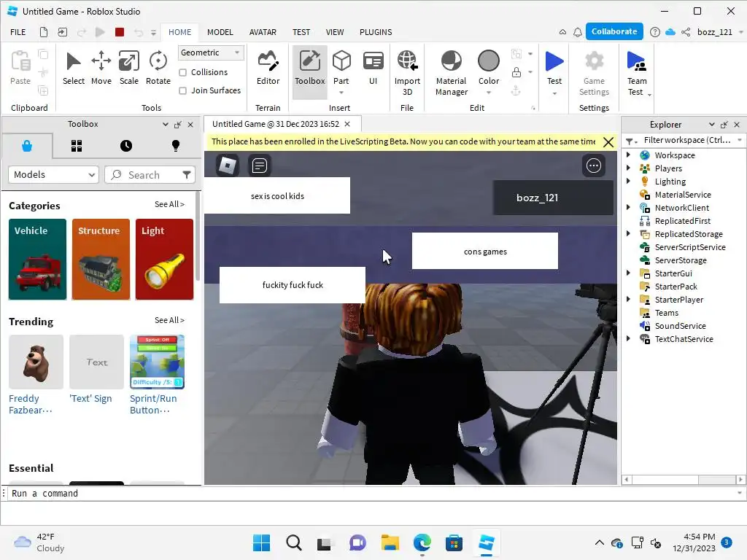Expand the TextChatService node
The width and height of the screenshot is (747, 560).
[x=628, y=338]
